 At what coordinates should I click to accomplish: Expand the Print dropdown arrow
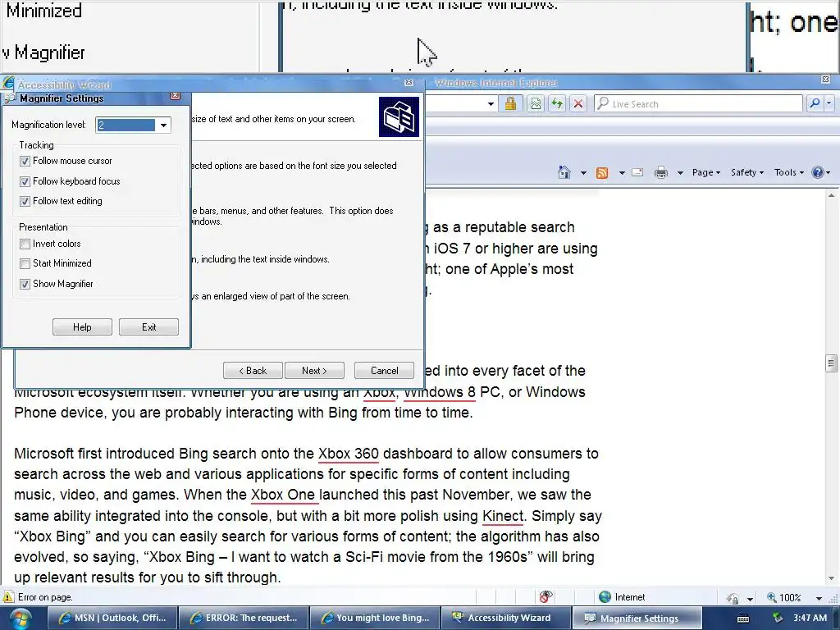680,172
